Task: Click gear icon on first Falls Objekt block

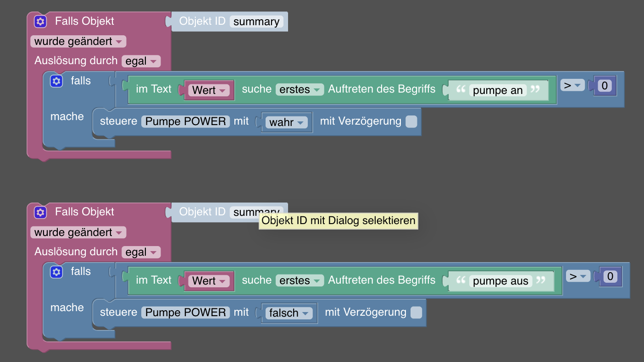Action: pos(40,22)
